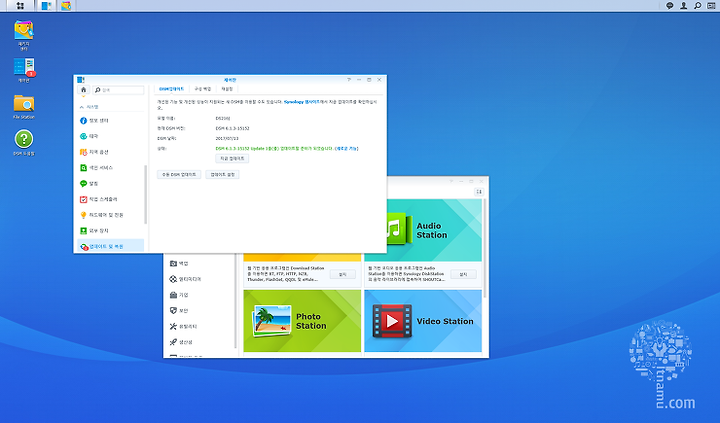Open Indexing Service (색인 서비스) in sidebar
The height and width of the screenshot is (423, 720).
111,168
